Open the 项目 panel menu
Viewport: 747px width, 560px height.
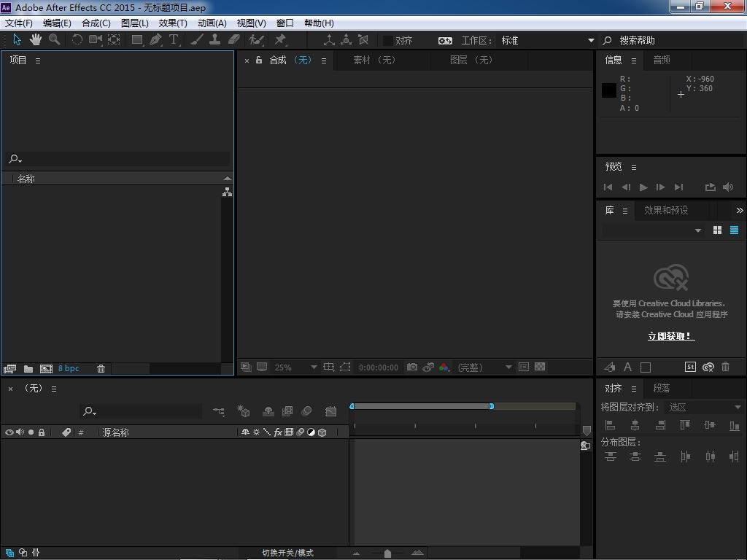(38, 61)
